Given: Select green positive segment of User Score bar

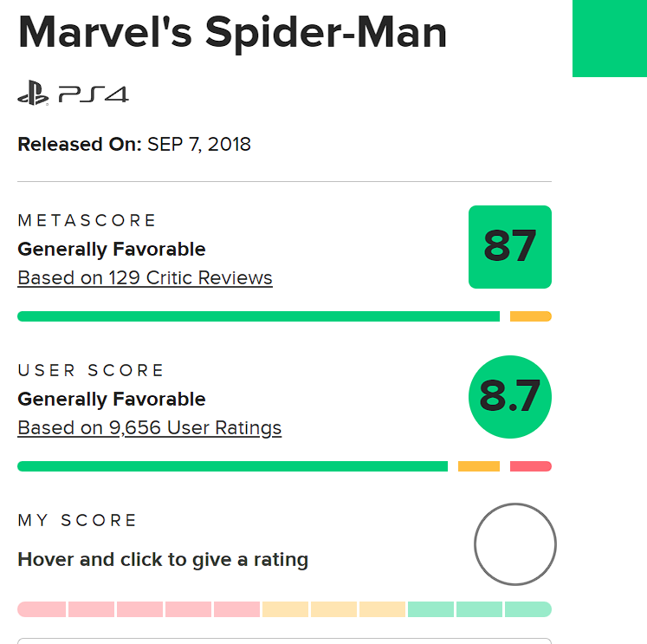Looking at the screenshot, I should click(232, 466).
